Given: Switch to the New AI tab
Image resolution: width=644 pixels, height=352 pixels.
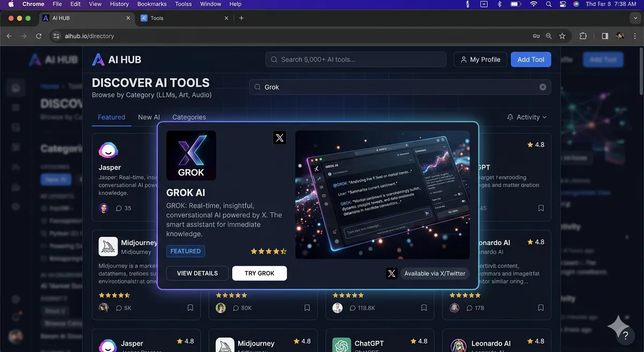Looking at the screenshot, I should tap(149, 117).
